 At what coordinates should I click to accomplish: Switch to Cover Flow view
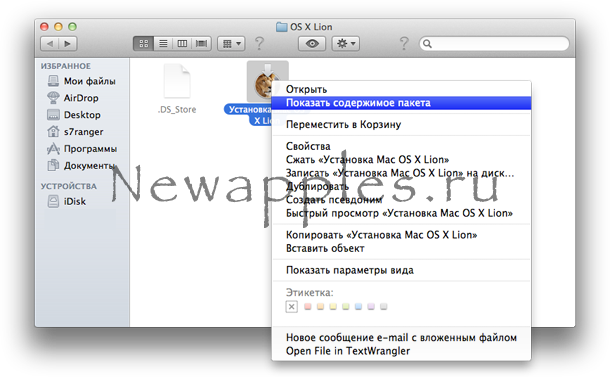click(x=202, y=44)
